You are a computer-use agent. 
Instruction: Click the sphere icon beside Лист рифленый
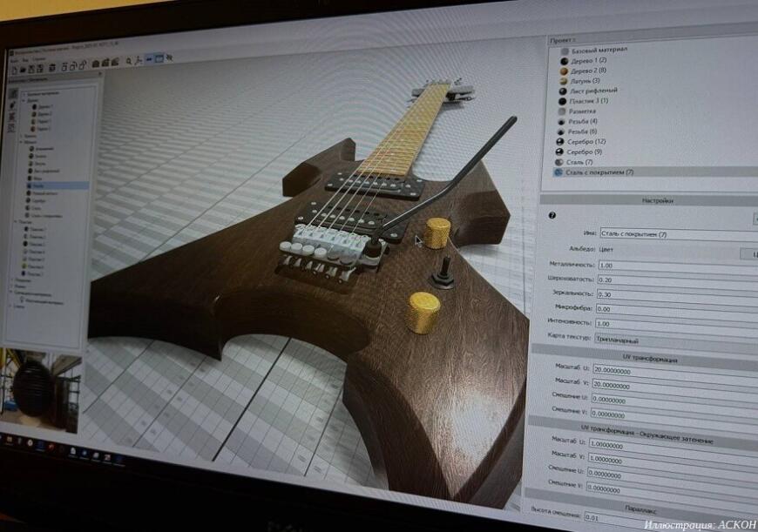pos(563,91)
